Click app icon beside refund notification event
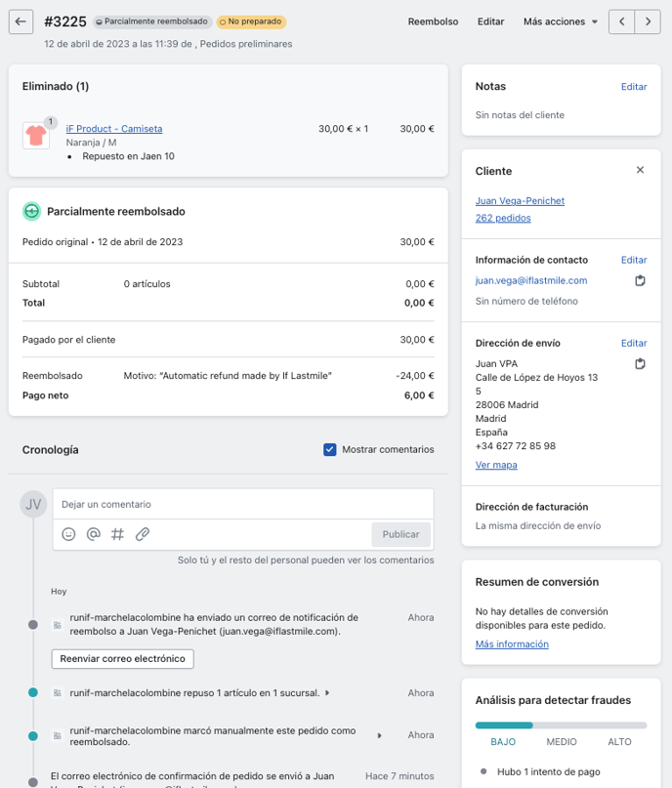Viewport: 672px width, 788px height. pos(58,625)
